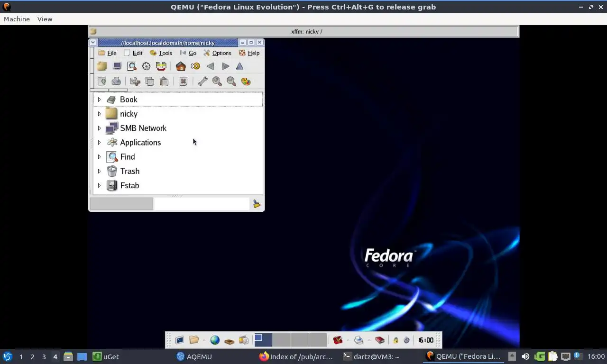The image size is (607, 364).
Task: Expand the Book tree node
Action: coord(99,100)
